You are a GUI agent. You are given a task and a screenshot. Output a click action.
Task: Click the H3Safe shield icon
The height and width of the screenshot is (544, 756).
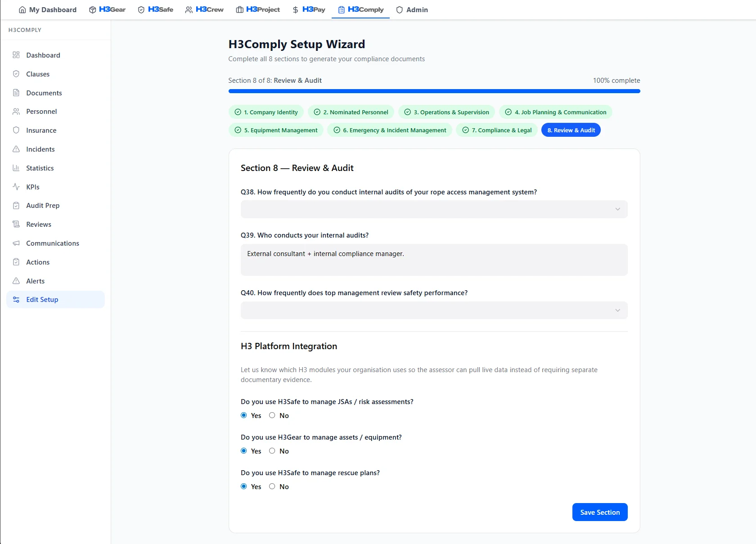tap(141, 9)
